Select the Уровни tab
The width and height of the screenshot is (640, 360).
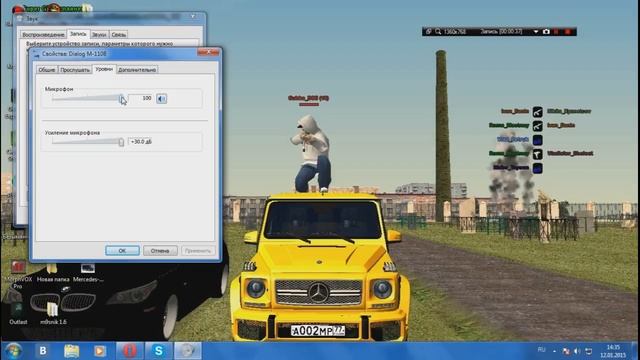[104, 69]
